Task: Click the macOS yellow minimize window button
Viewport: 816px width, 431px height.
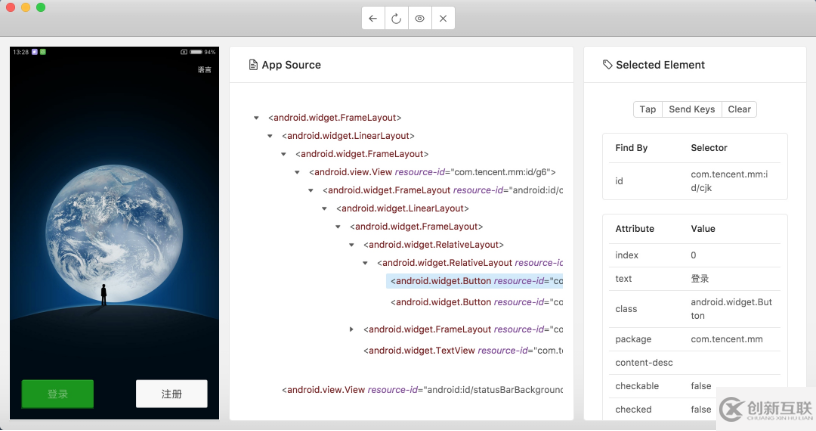Action: pos(26,7)
